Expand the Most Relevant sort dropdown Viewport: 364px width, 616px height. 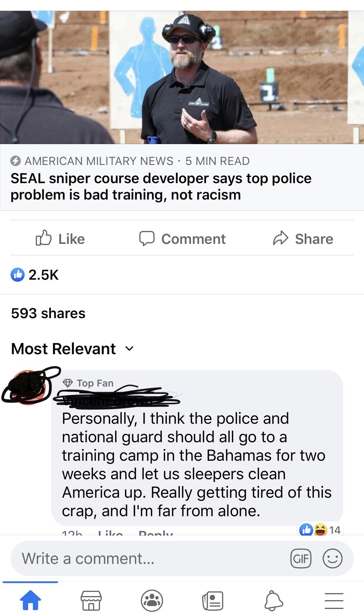tap(72, 349)
